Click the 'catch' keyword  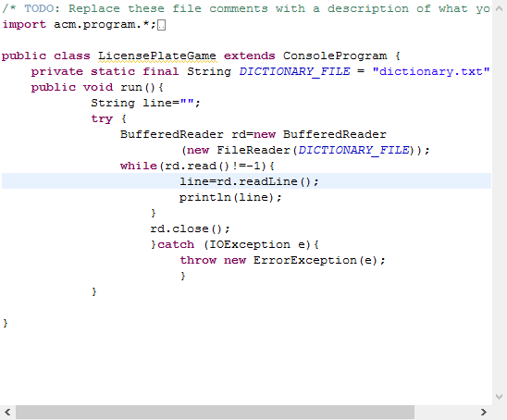176,244
